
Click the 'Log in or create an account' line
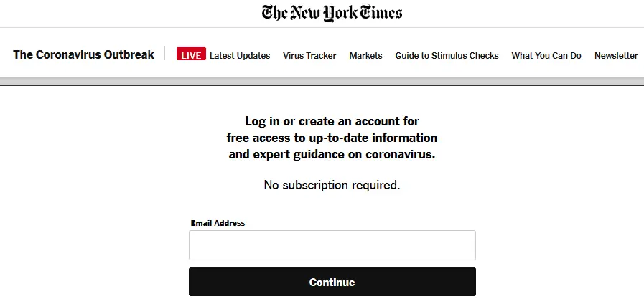332,121
